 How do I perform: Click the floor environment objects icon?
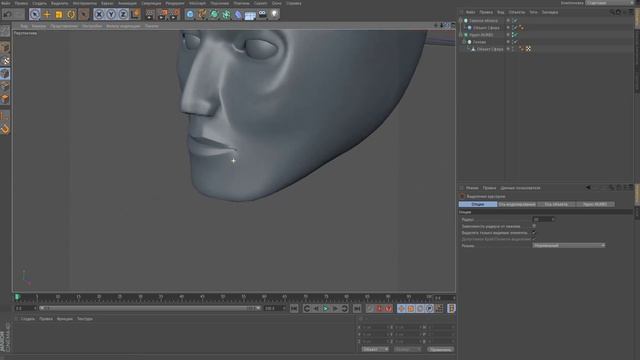(x=250, y=14)
